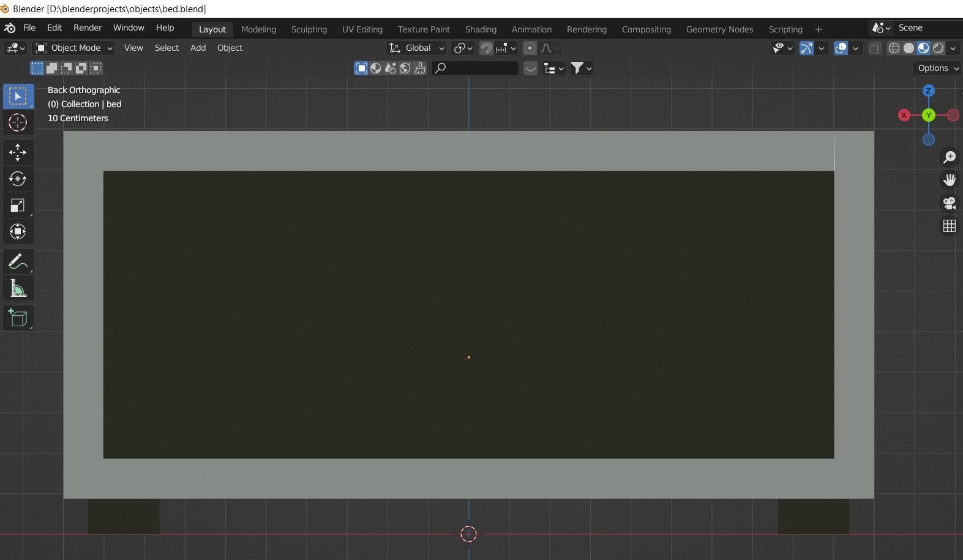Expand the gizmo options arrow

pyautogui.click(x=822, y=48)
